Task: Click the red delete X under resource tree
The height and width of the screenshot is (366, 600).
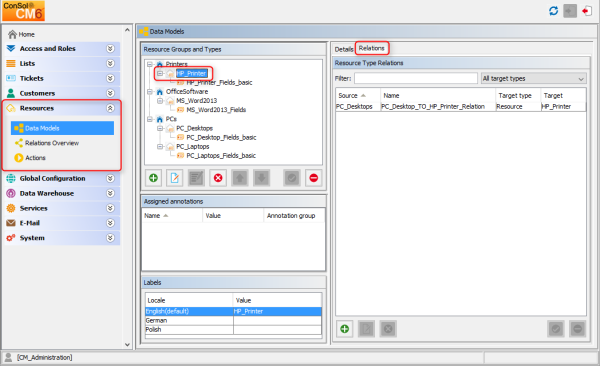Action: [218, 178]
